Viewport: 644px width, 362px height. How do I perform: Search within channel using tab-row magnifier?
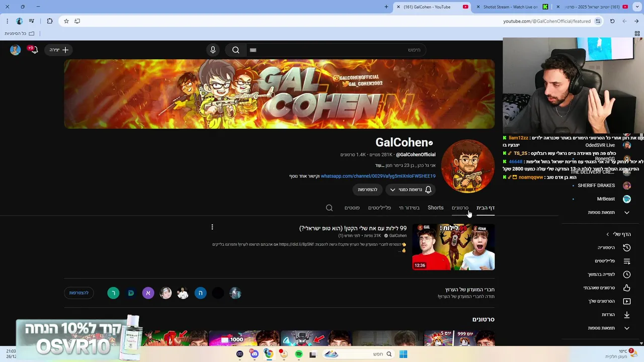(x=329, y=208)
